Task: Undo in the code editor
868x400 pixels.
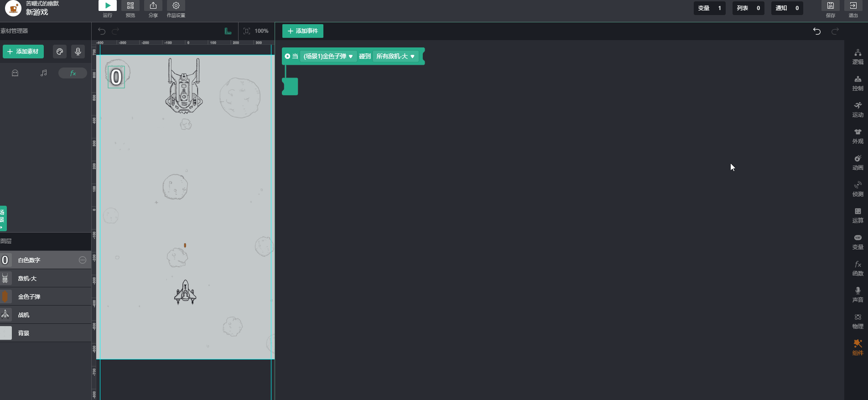Action: point(817,31)
